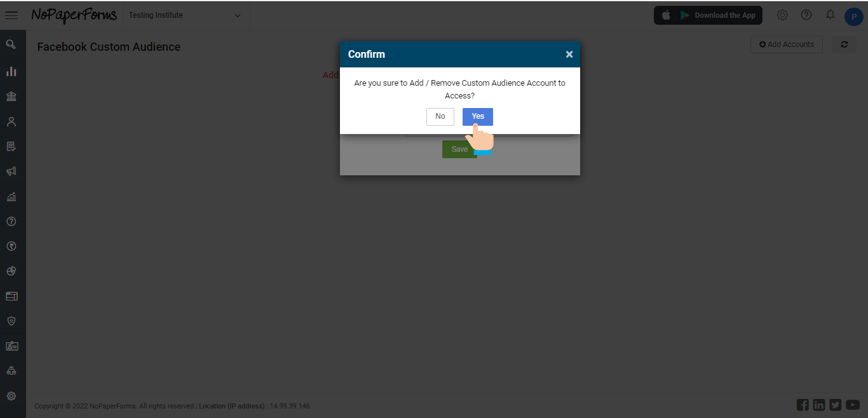Open the notifications bell
The width and height of the screenshot is (868, 418).
click(830, 15)
